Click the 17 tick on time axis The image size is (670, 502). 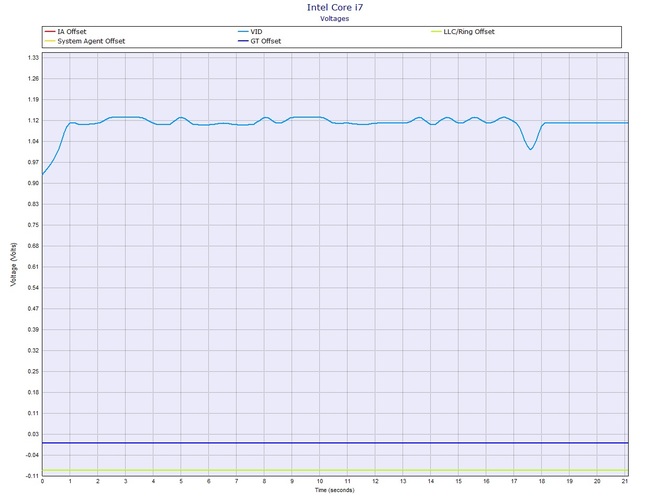point(514,481)
